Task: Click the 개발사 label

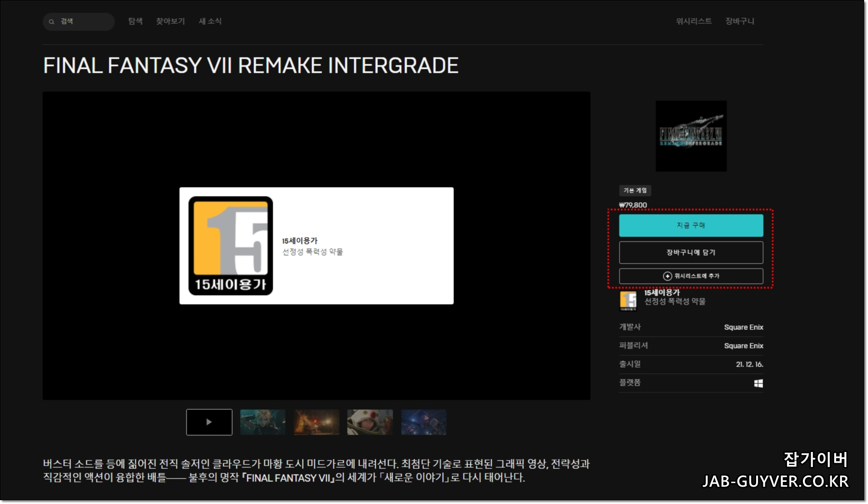Action: pos(630,327)
